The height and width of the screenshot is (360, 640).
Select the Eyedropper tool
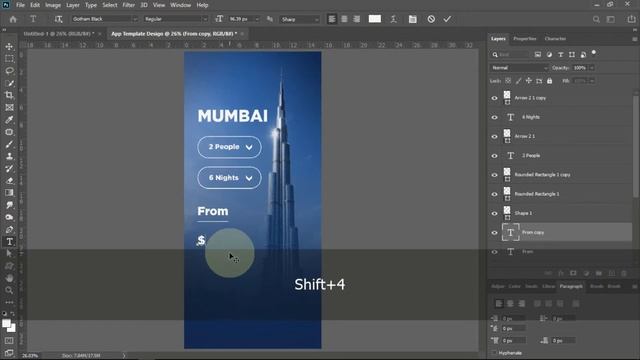tap(9, 120)
